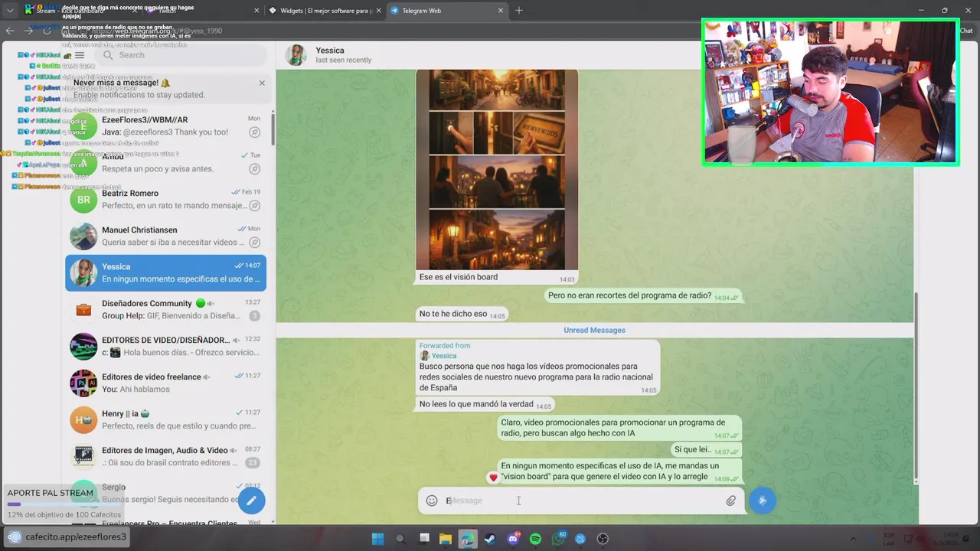Viewport: 980px width, 551px height.
Task: Close the Widgets browser tab
Action: click(x=379, y=11)
